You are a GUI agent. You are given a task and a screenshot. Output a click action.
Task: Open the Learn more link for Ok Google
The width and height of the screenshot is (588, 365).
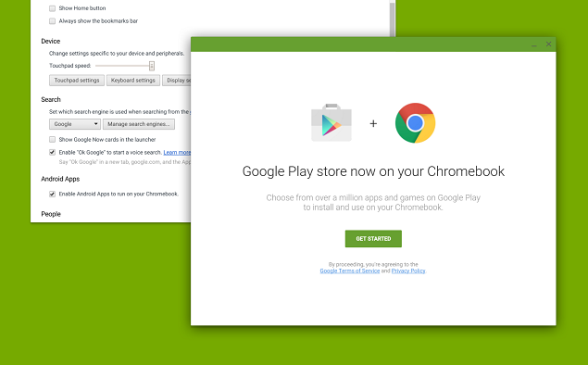[177, 152]
